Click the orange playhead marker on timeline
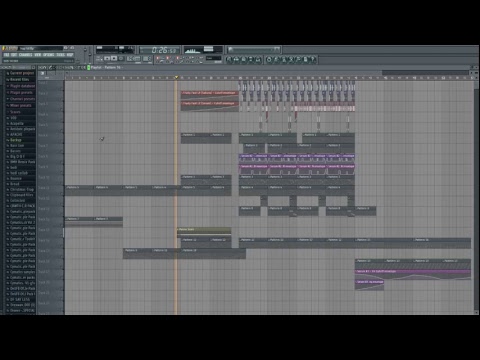The image size is (480, 360). pos(176,78)
